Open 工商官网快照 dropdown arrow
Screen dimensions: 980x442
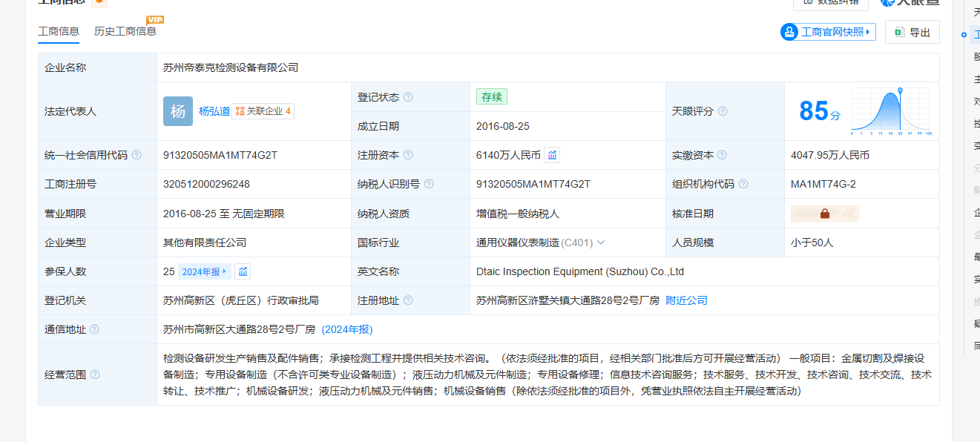pos(868,32)
